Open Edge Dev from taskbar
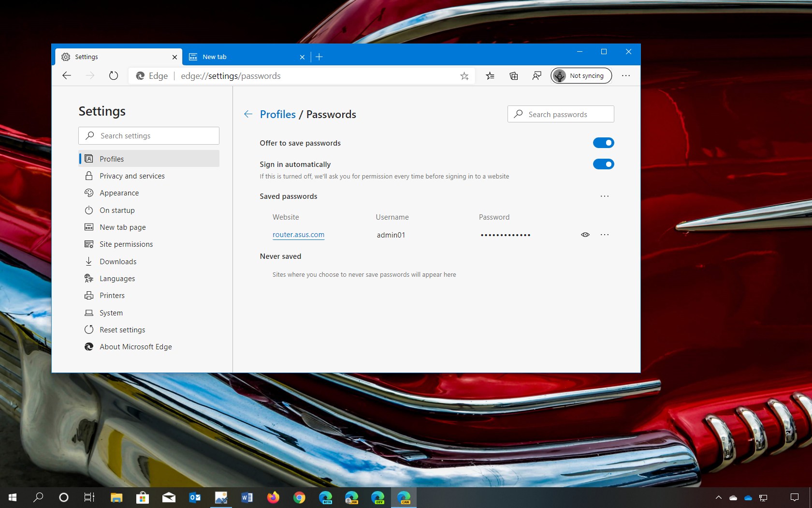The width and height of the screenshot is (812, 508). [x=377, y=497]
